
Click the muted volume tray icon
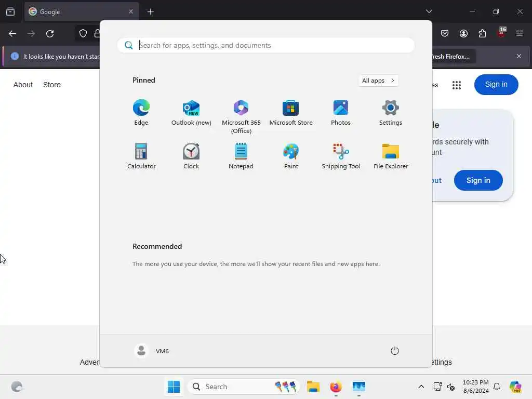[451, 387]
